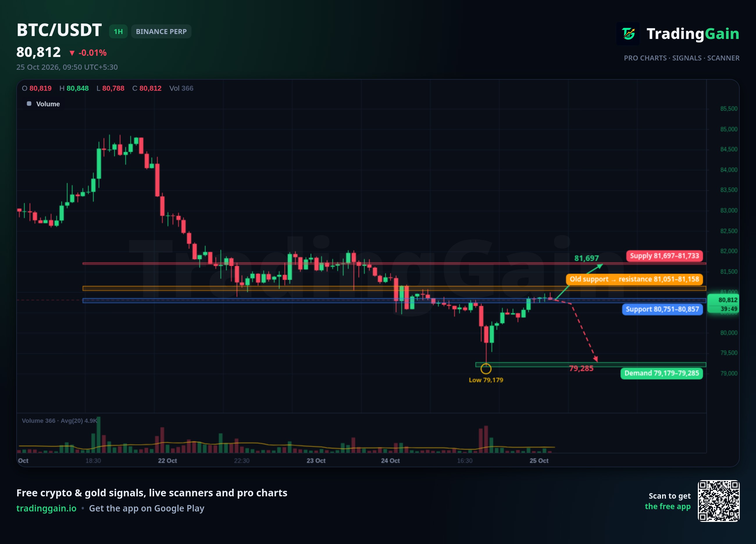Image resolution: width=756 pixels, height=544 pixels.
Task: Click the 79,000 price axis label
Action: point(729,373)
